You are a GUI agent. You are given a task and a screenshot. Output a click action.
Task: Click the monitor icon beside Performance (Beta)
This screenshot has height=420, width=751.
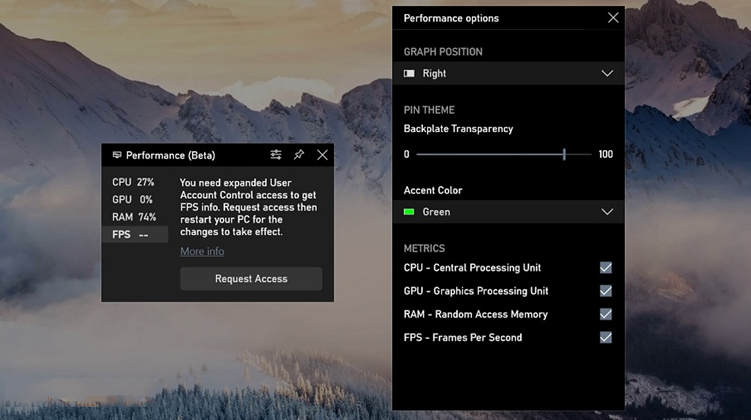(116, 156)
